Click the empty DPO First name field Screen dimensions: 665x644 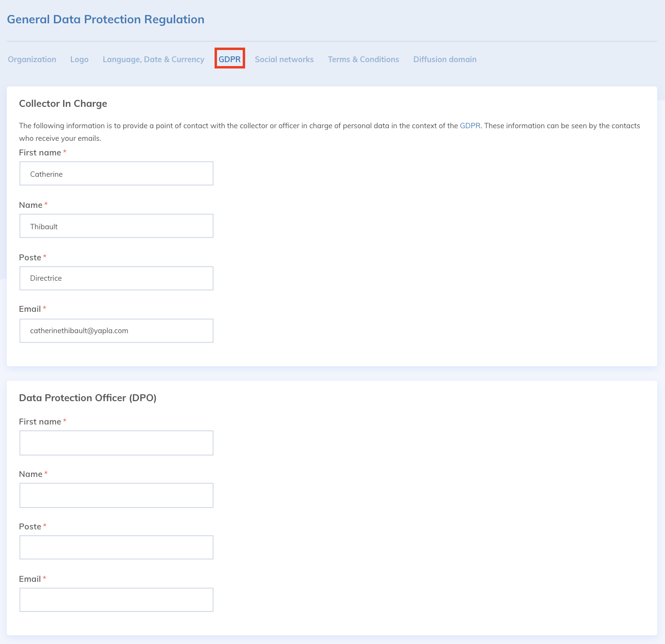[x=116, y=443]
